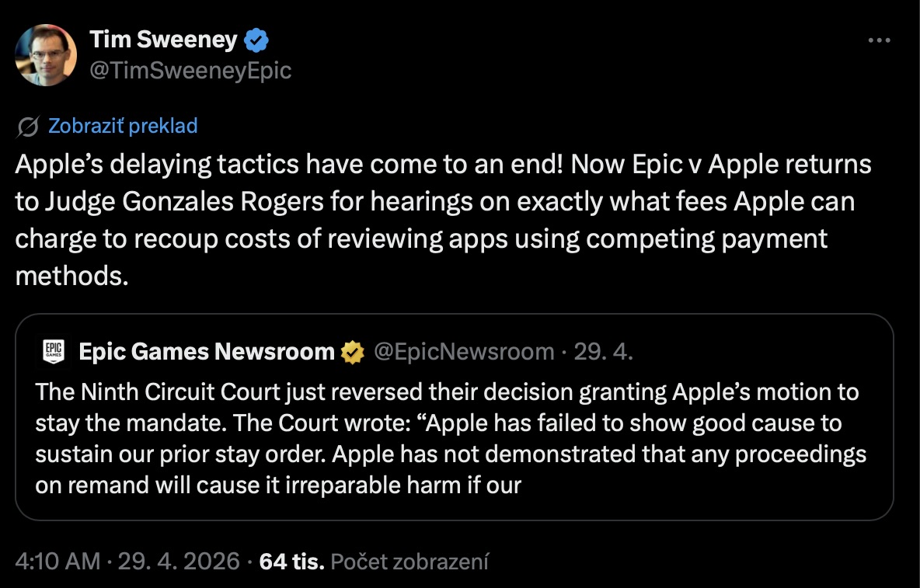Open the Epic Games Newsroom account name
920x588 pixels.
click(x=207, y=352)
